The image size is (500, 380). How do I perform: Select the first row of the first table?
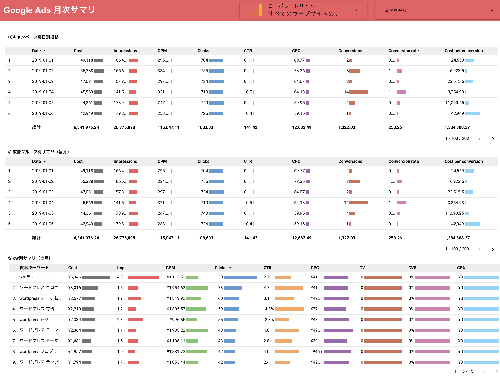coord(251,60)
